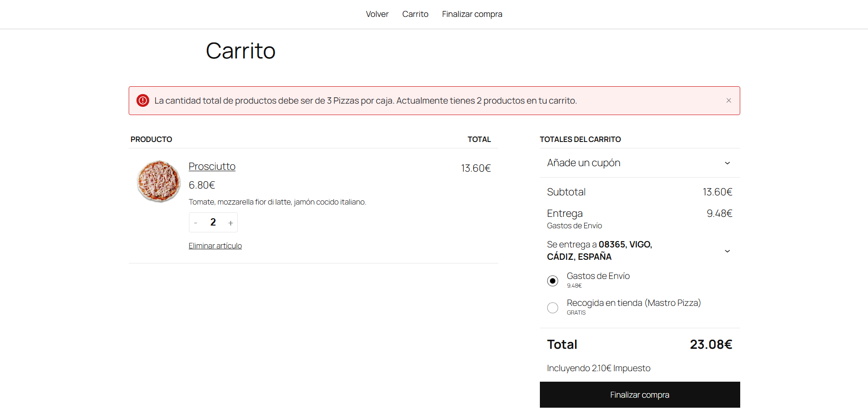Click the Añade un cupón label text
868x415 pixels.
pos(583,163)
